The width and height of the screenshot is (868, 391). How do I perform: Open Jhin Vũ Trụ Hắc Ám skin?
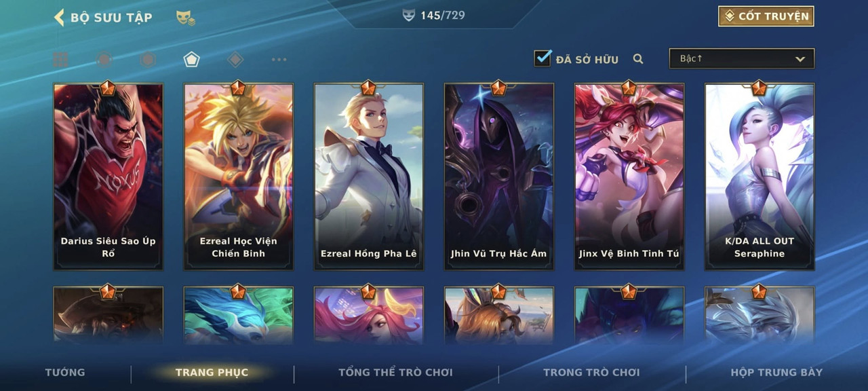coord(499,176)
